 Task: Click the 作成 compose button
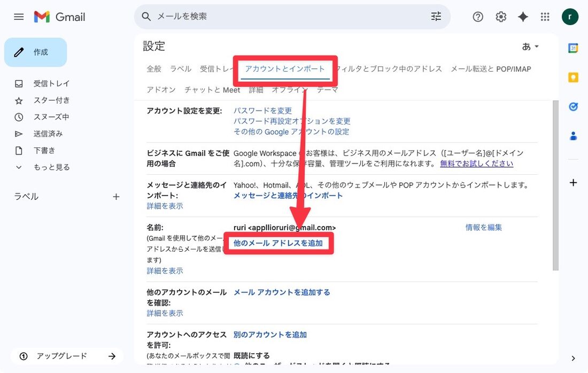point(36,52)
